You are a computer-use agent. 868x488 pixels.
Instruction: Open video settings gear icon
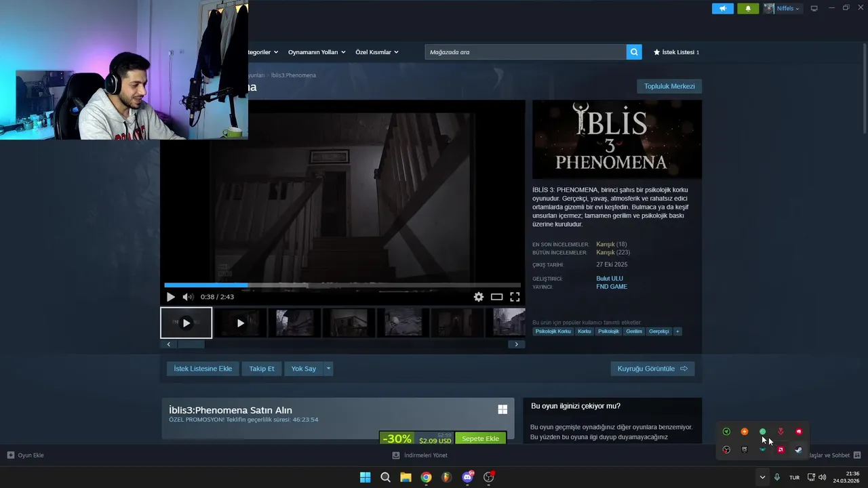click(x=479, y=297)
